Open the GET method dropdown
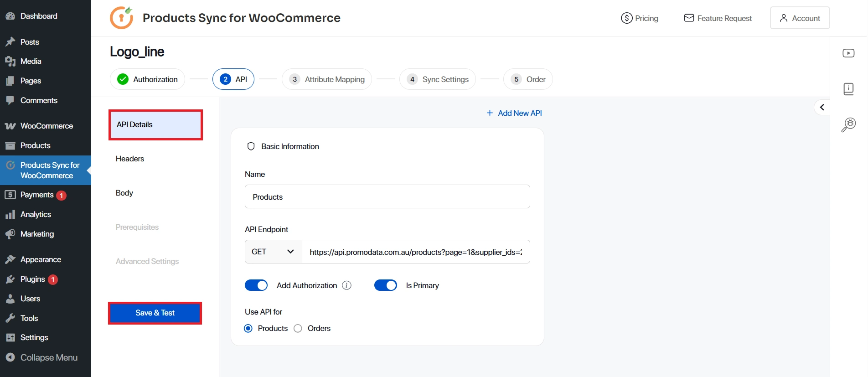This screenshot has width=868, height=377. 274,252
